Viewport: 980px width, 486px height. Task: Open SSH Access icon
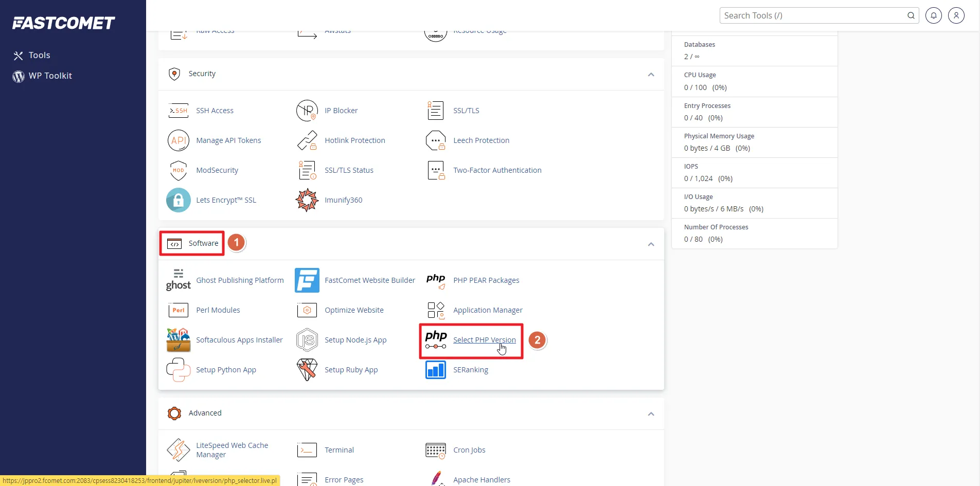click(x=179, y=111)
